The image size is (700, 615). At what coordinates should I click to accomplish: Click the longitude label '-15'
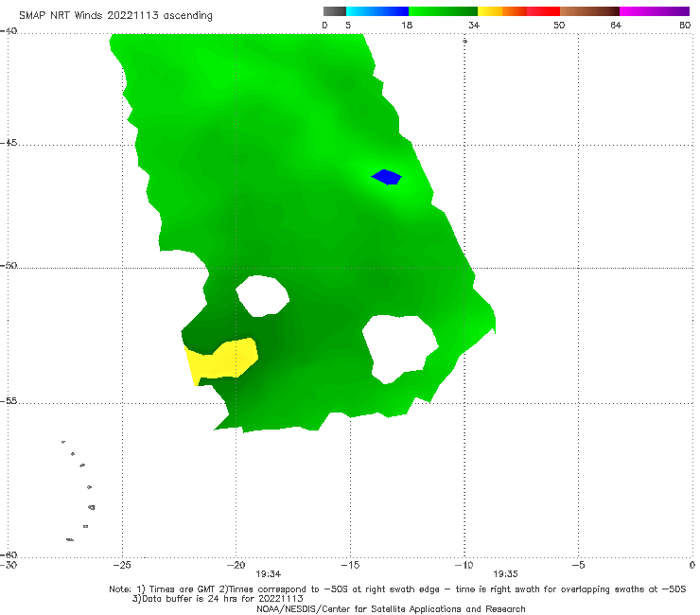click(x=350, y=565)
